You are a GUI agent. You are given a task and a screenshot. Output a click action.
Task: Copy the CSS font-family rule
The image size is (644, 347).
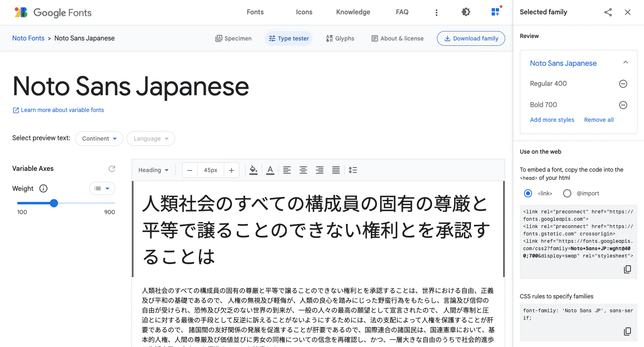click(x=628, y=331)
